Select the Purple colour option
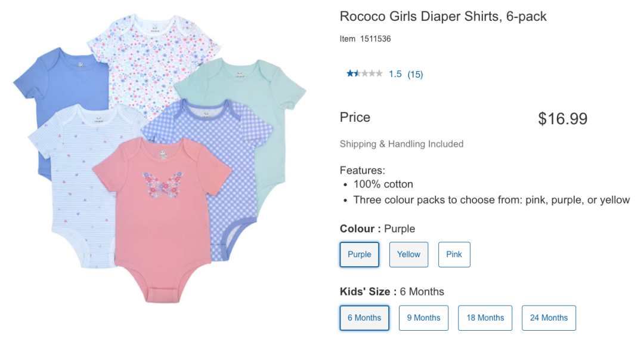This screenshot has height=351, width=644. tap(360, 254)
